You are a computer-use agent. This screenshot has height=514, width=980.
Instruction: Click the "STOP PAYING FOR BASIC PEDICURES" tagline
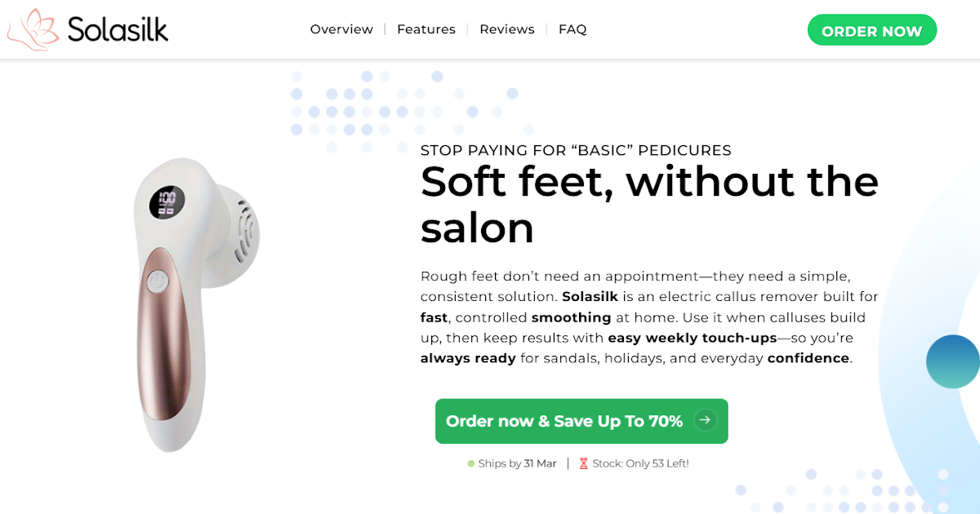click(576, 150)
